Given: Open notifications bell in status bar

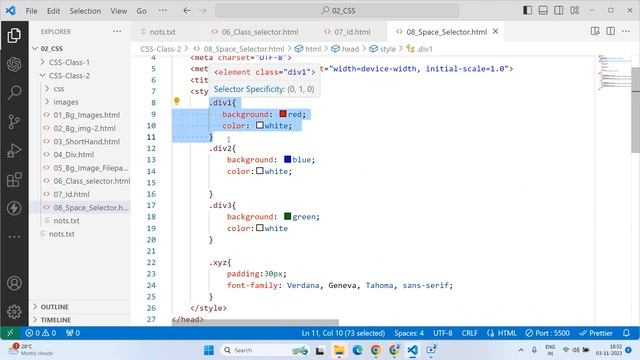Looking at the screenshot, I should [x=627, y=333].
